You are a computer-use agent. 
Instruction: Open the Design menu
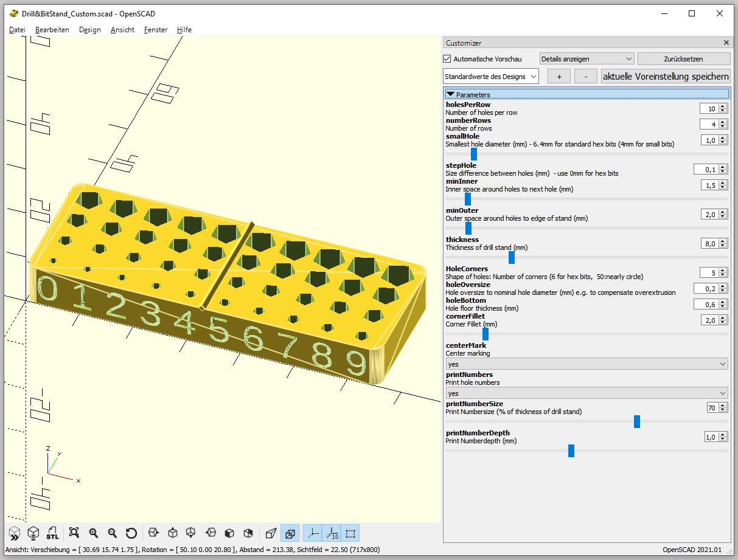coord(90,29)
